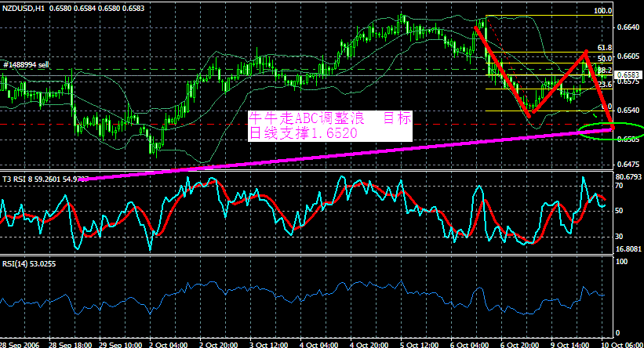This screenshot has height=348, width=644.
Task: Click the 16.8081 indicator scale value
Action: click(628, 248)
